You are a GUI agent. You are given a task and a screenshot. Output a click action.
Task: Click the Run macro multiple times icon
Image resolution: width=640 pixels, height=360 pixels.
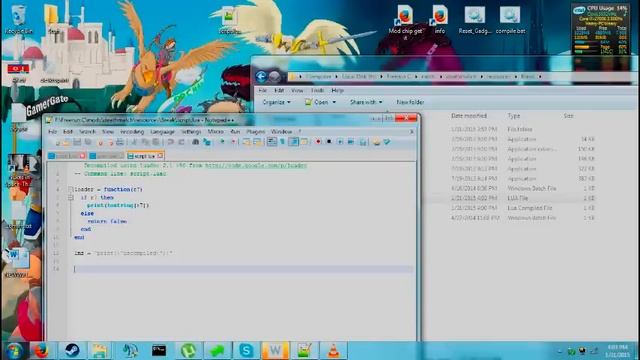[x=351, y=142]
